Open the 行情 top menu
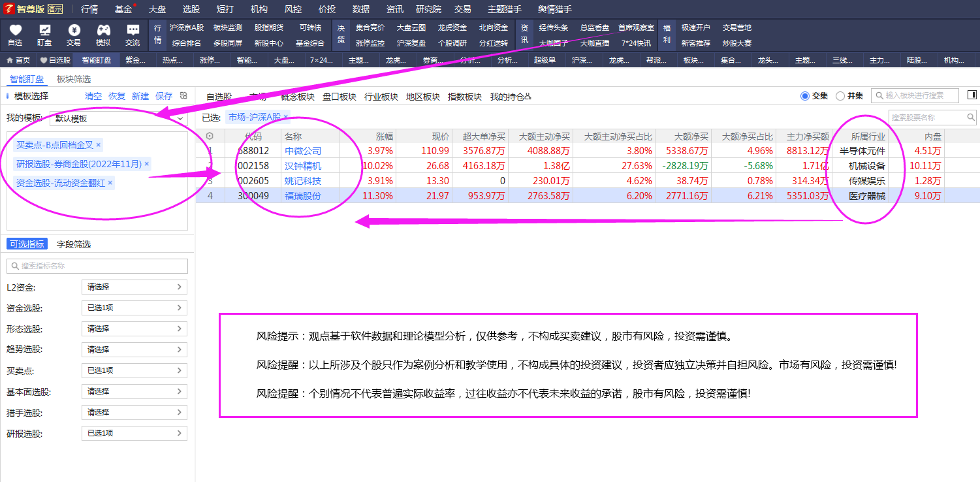The image size is (980, 482). click(x=89, y=9)
